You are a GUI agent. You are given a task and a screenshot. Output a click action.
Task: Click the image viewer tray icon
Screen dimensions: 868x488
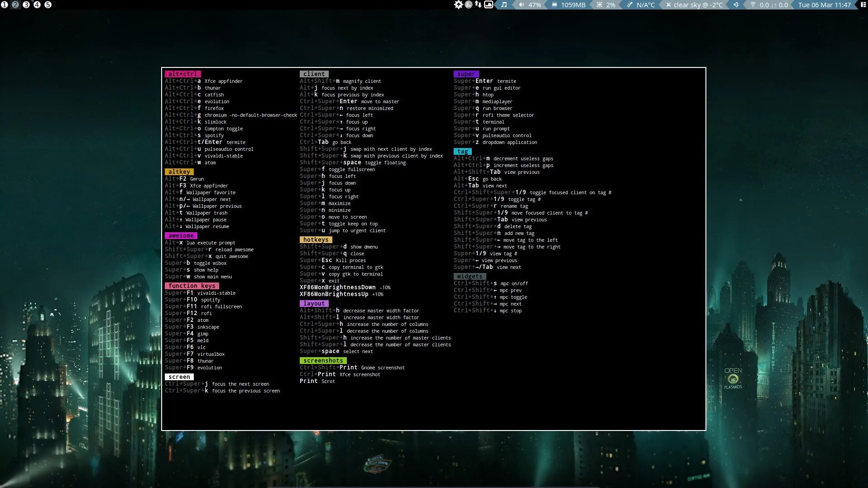point(489,5)
